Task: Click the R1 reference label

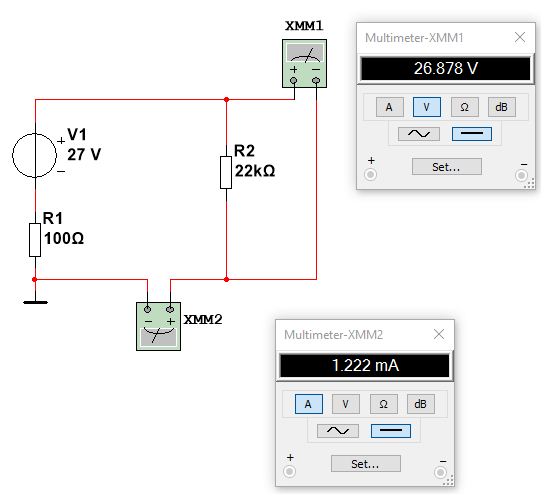Action: (53, 218)
